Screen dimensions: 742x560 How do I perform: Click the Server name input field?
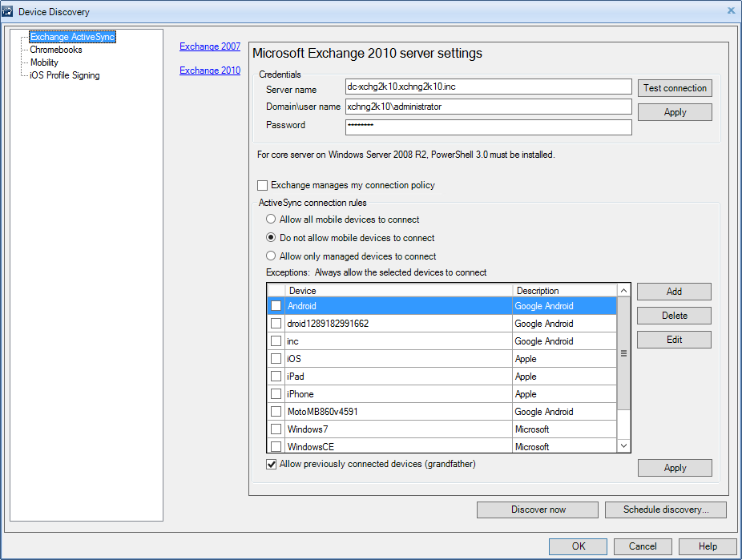[x=488, y=87]
